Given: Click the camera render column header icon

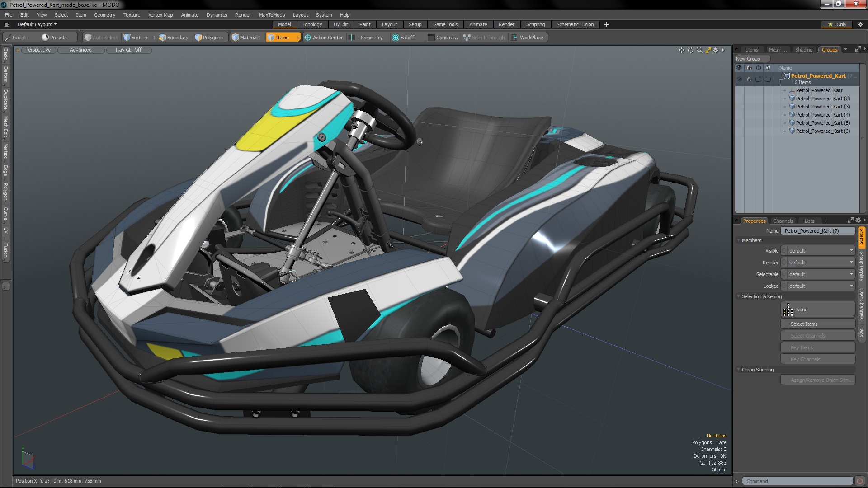Looking at the screenshot, I should 749,68.
